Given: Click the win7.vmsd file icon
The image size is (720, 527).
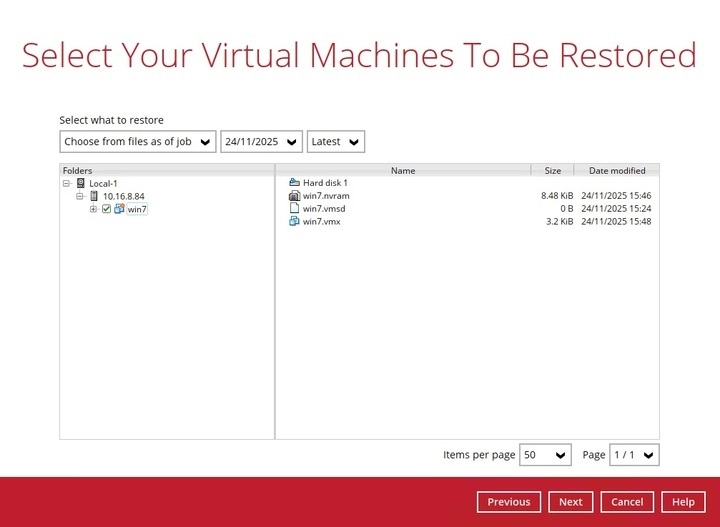Looking at the screenshot, I should [x=294, y=208].
